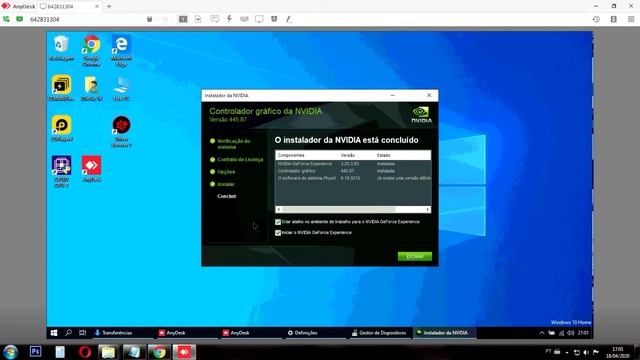The image size is (640, 360).
Task: Click the 'Concluir' installer step
Action: click(227, 196)
